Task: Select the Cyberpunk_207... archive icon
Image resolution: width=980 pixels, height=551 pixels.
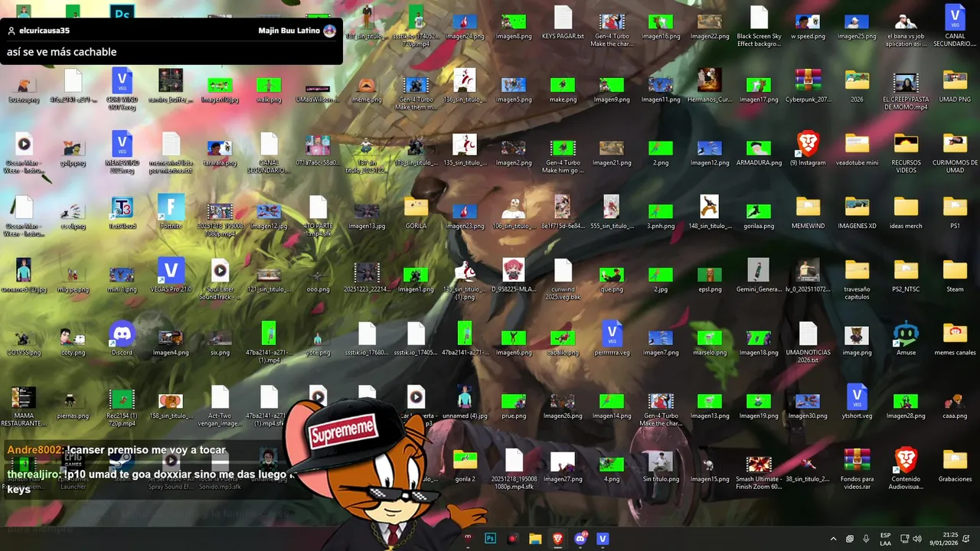Action: tap(808, 85)
